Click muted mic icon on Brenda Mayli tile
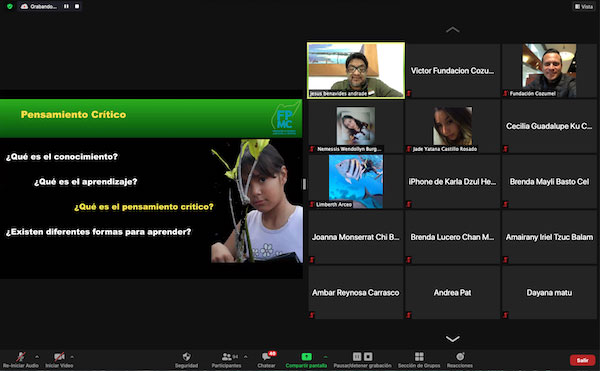 pos(505,204)
